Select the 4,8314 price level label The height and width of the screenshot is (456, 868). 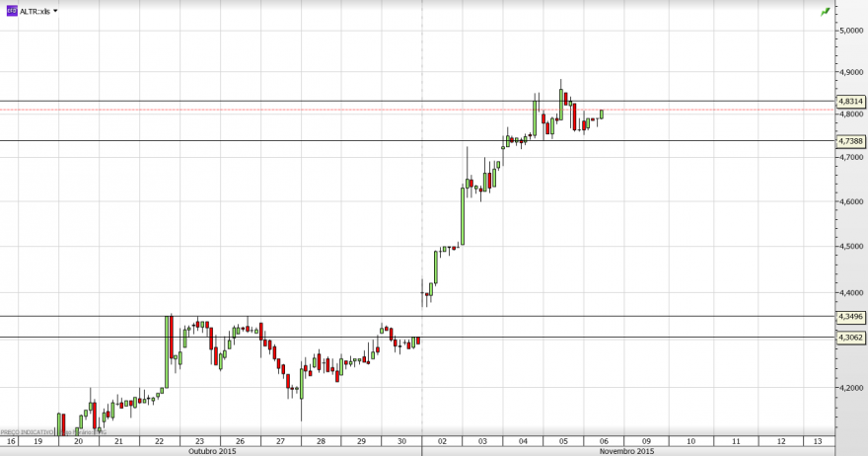coord(850,102)
